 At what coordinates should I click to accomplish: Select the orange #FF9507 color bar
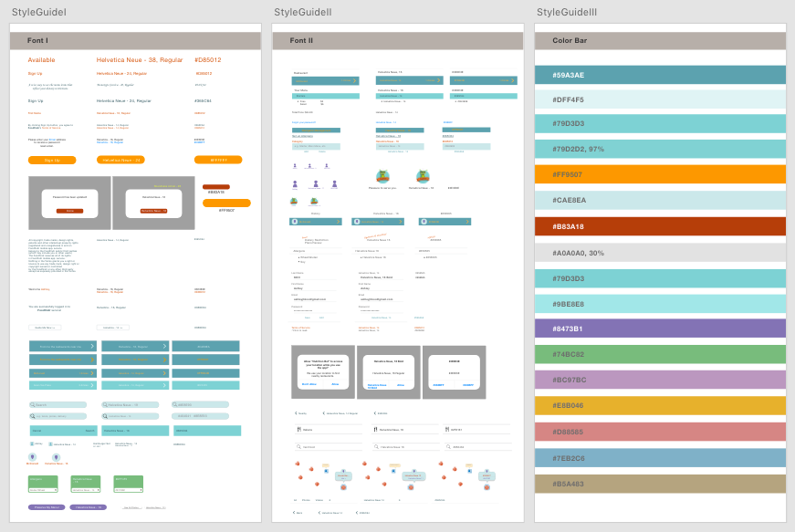(x=659, y=174)
